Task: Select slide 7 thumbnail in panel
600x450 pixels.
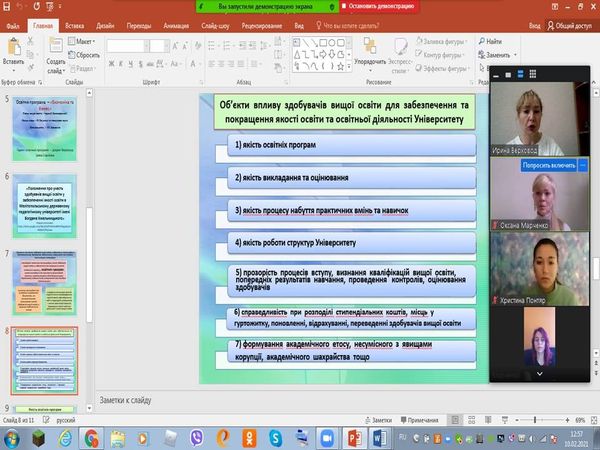Action: coord(52,281)
